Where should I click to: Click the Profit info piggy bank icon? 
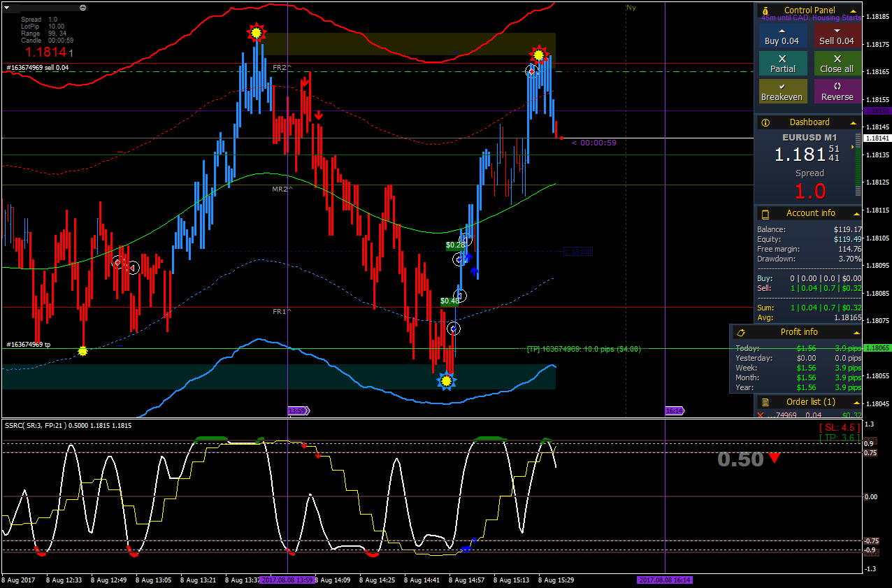pyautogui.click(x=741, y=332)
